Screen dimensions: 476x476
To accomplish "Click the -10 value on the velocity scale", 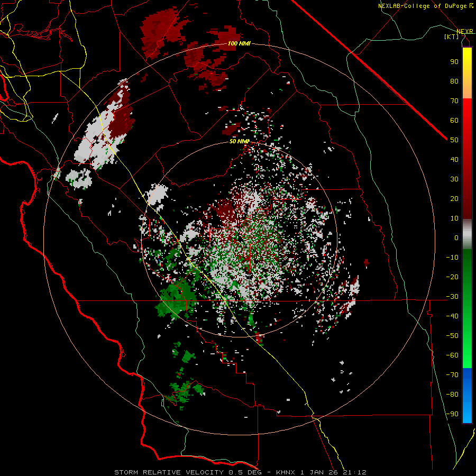I will point(452,258).
